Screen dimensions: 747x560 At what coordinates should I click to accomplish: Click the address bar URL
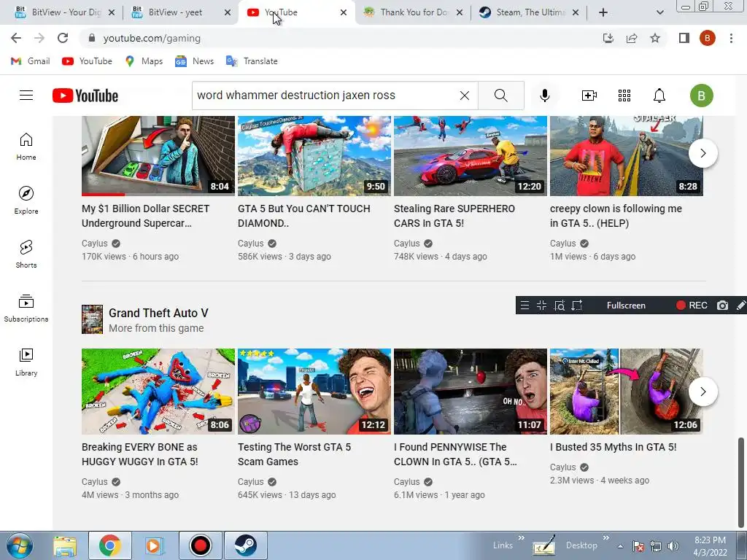(x=152, y=38)
